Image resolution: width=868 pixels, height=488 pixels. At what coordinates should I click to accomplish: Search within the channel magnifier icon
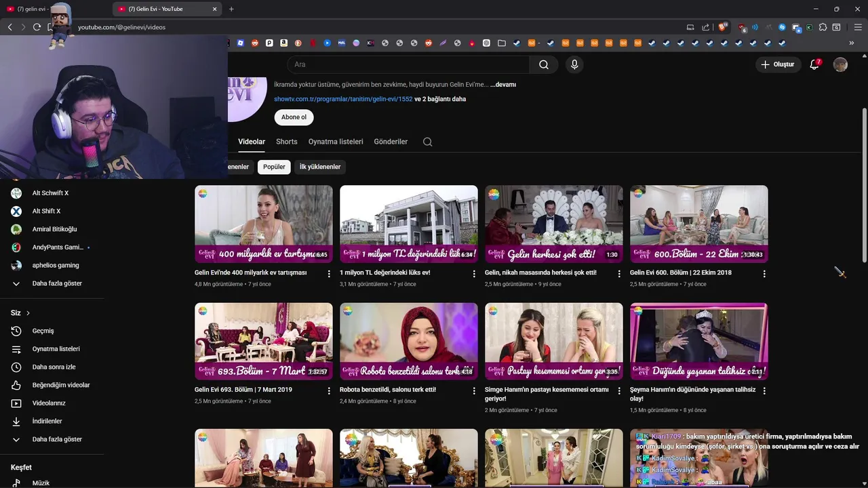[427, 142]
